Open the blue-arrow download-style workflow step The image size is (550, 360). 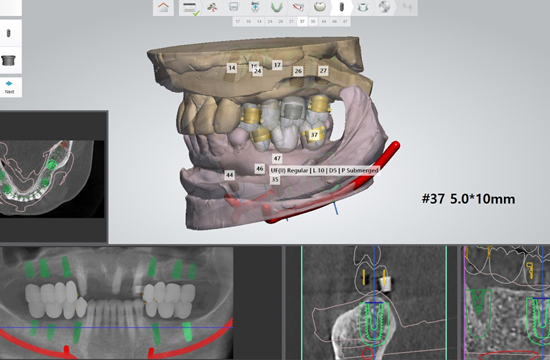coord(255,7)
